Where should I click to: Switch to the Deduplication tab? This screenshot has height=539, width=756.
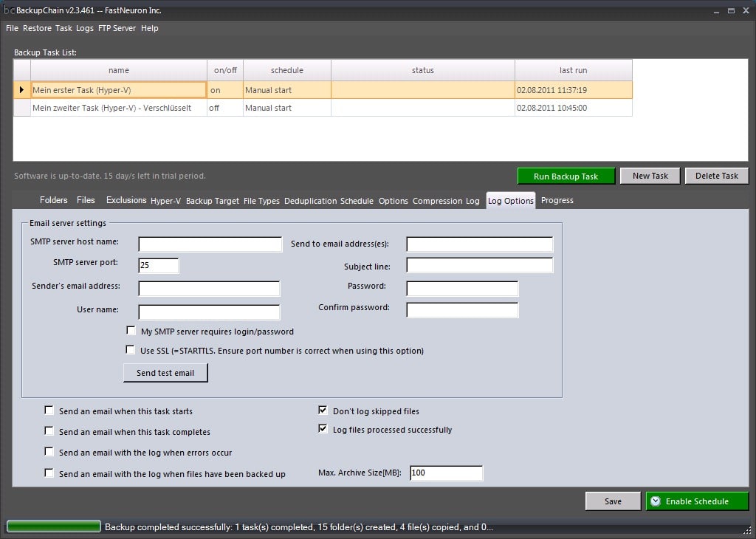point(311,201)
